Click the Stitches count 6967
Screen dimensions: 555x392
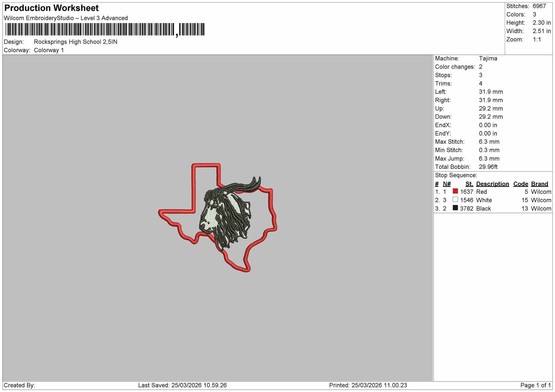[x=539, y=6]
